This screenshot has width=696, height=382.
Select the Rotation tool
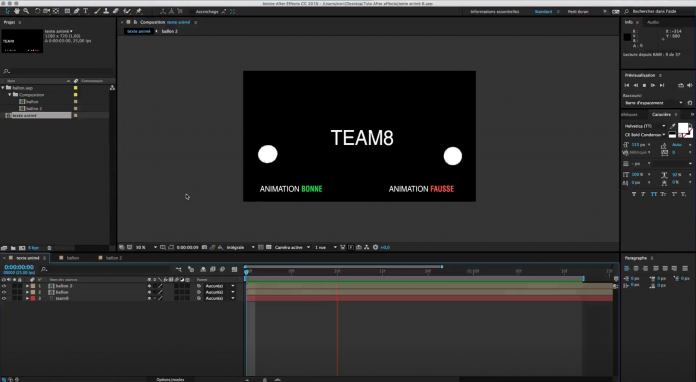[37, 11]
